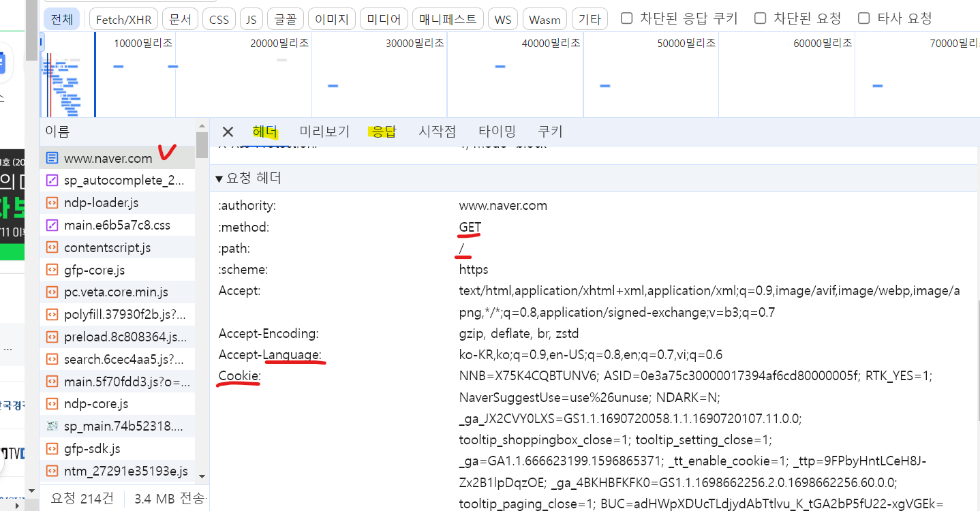The image size is (980, 511).
Task: Filter requests by CSS type
Action: 219,19
